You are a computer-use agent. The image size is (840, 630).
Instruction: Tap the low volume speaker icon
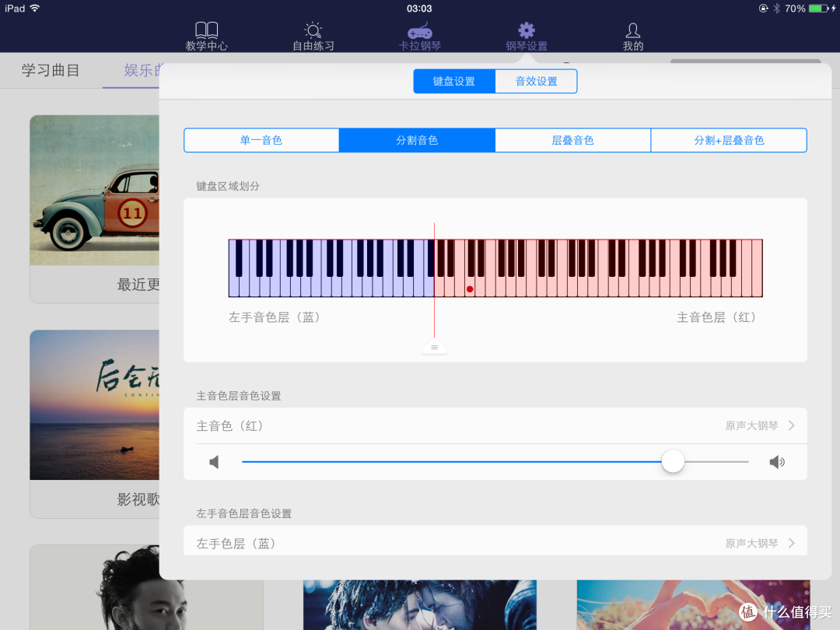click(215, 462)
